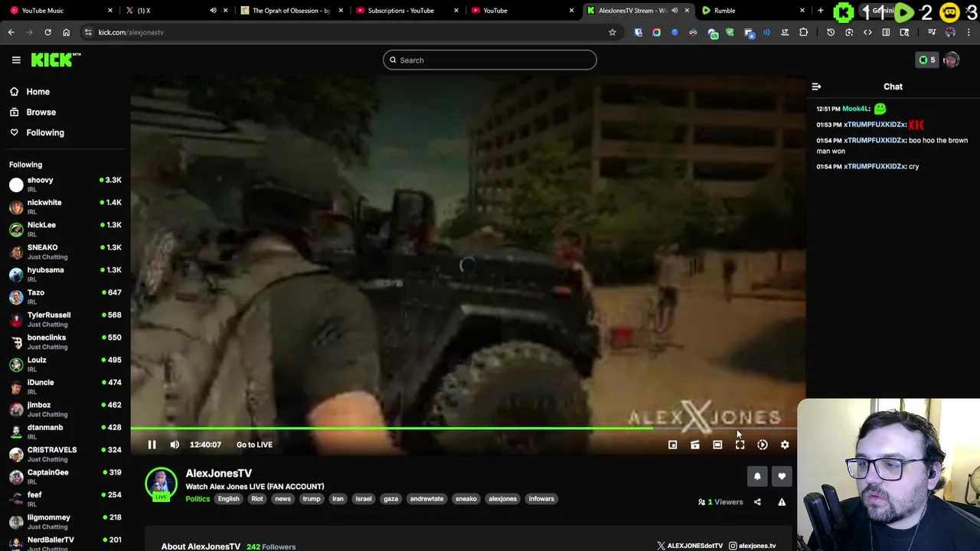Toggle theater mode on the player
This screenshot has width=980, height=551.
(717, 445)
